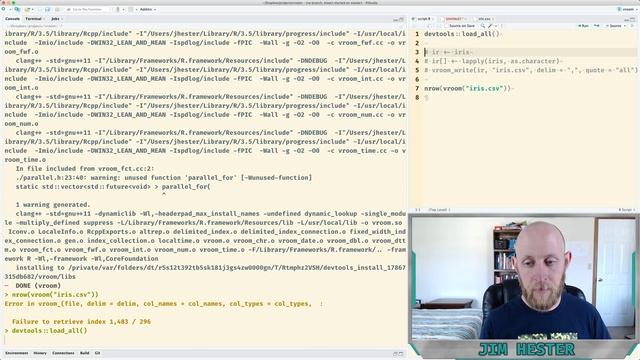Re-run previous code region icon

click(x=597, y=26)
